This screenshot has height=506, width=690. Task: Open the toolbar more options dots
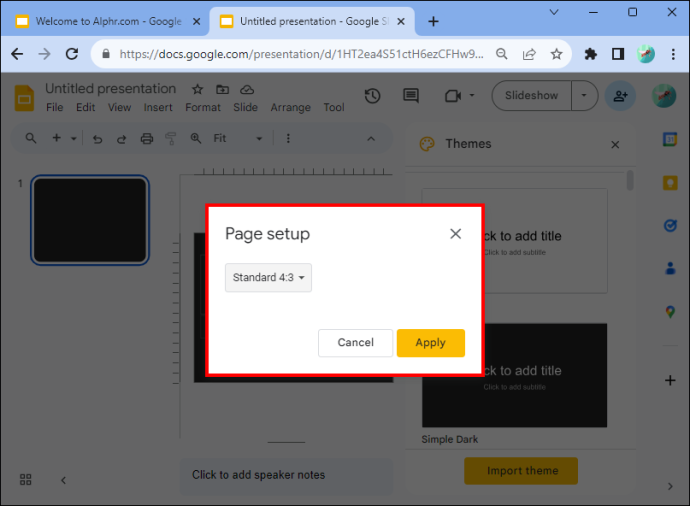pos(288,139)
